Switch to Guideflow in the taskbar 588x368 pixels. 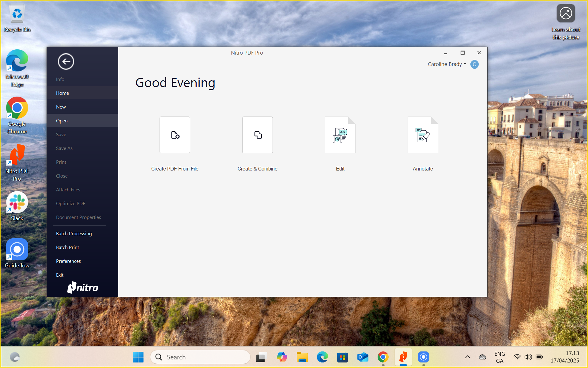click(x=423, y=357)
